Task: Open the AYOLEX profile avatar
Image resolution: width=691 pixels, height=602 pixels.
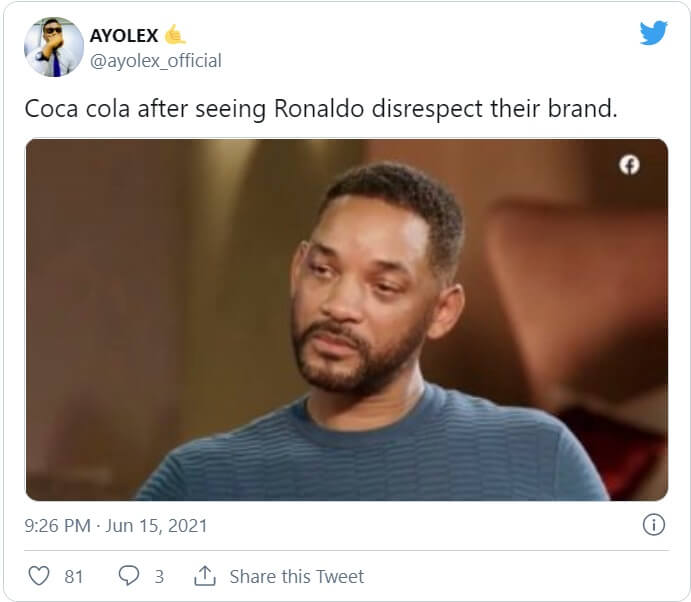Action: pos(54,47)
